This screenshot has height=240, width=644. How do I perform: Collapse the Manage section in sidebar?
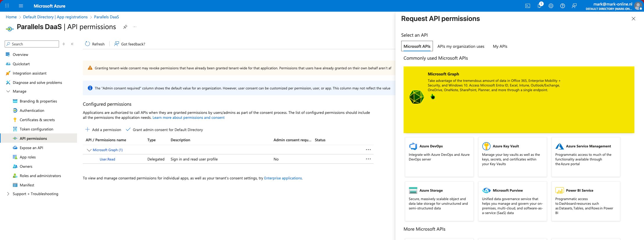[8, 91]
